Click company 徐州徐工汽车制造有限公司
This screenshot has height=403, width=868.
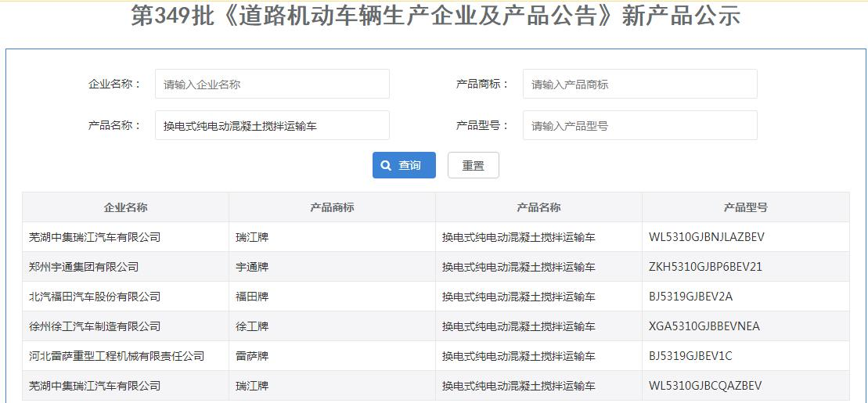pyautogui.click(x=95, y=326)
